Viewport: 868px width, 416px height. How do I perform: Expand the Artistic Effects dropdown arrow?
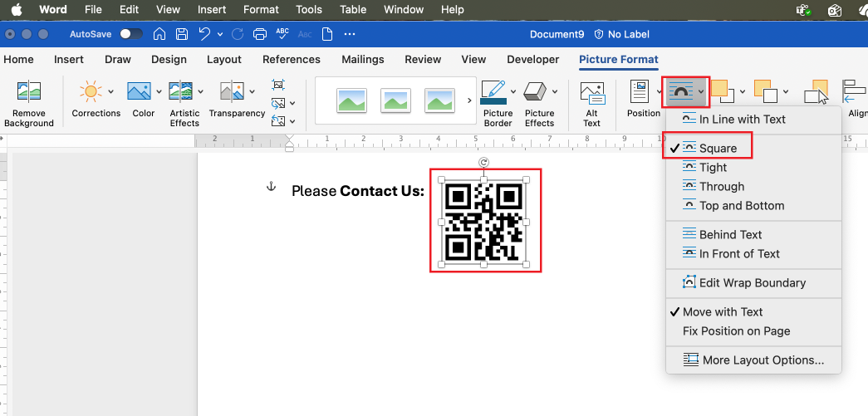point(200,91)
